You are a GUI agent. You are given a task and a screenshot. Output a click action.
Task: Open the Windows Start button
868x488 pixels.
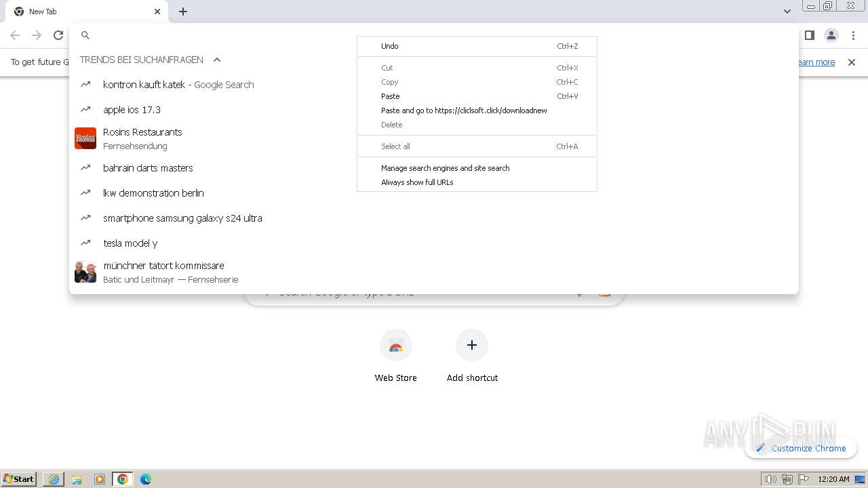tap(19, 479)
